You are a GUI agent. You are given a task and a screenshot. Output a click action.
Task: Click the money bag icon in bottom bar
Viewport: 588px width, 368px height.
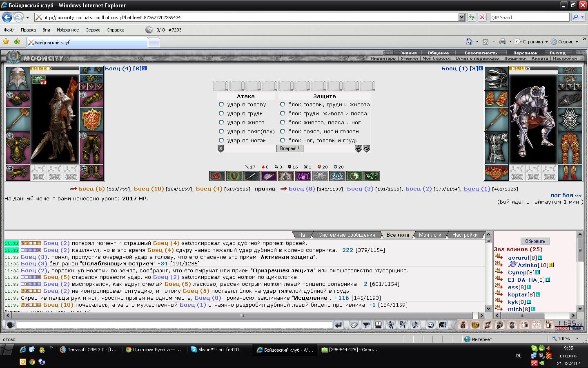(463, 325)
